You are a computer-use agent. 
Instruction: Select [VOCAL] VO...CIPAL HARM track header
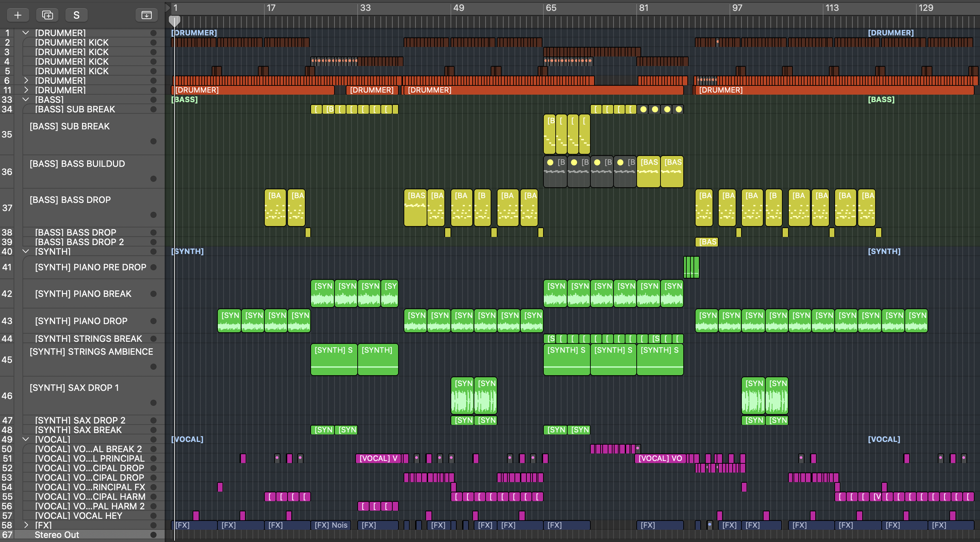tap(82, 496)
